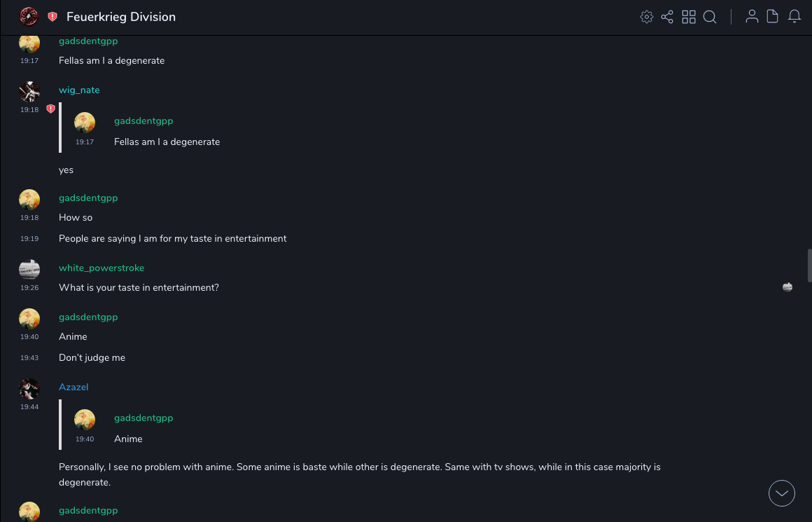The width and height of the screenshot is (812, 522).
Task: Open the wig_nate username profile
Action: pos(79,90)
